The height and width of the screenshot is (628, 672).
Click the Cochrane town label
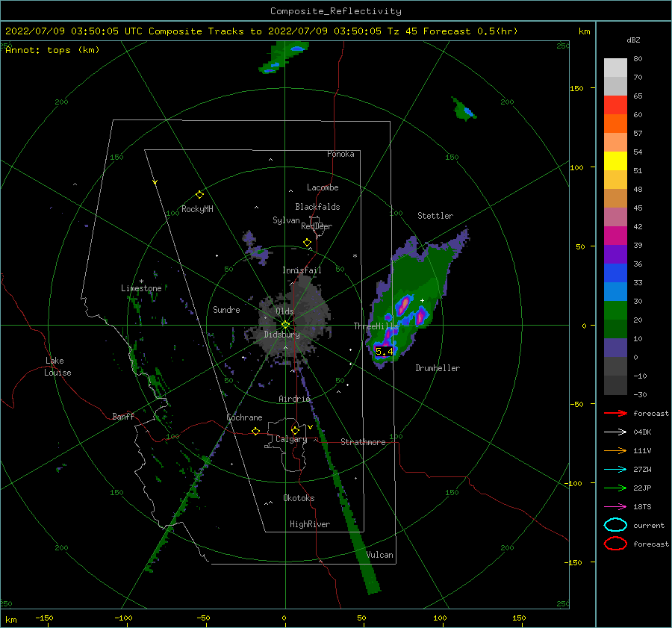244,417
